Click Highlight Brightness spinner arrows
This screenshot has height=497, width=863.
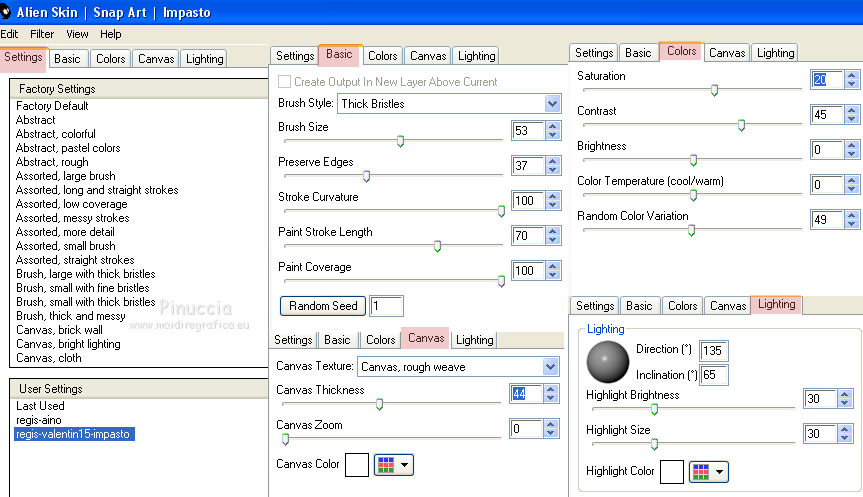coord(843,399)
